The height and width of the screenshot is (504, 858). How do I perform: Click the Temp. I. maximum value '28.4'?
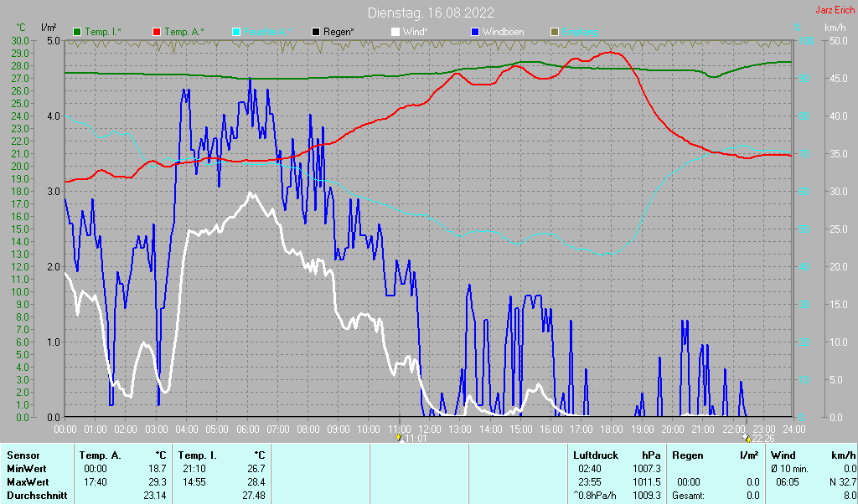pos(256,483)
